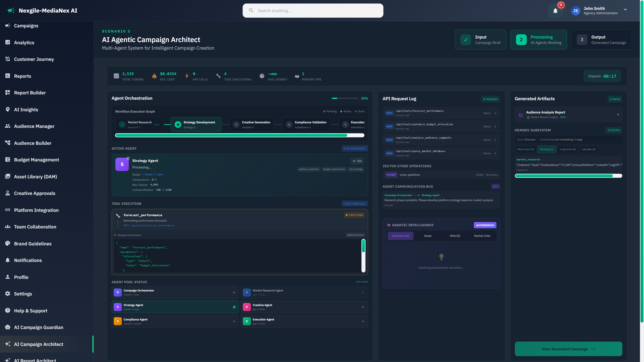Switch memory view to Short-term (1)
Image resolution: width=644 pixels, height=362 pixels.
coord(525,149)
